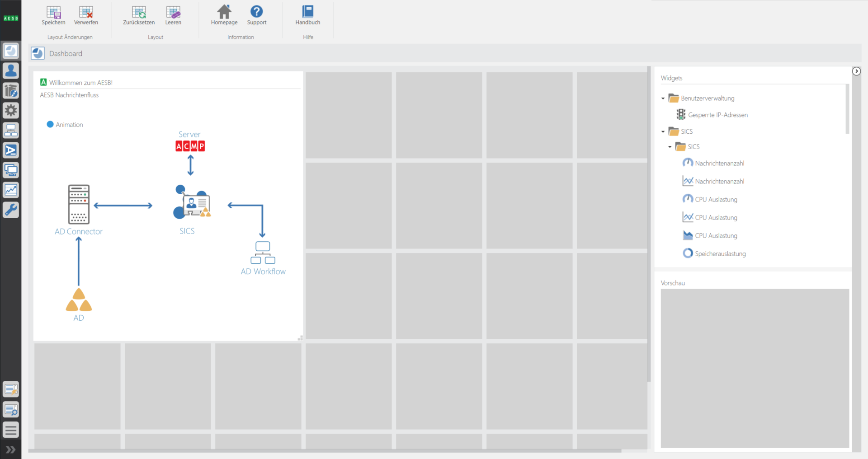Toggle the Animation indicator in the diagram

(50, 124)
